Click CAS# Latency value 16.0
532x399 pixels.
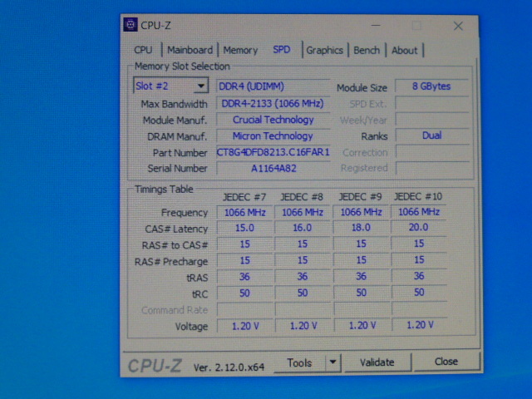[303, 227]
